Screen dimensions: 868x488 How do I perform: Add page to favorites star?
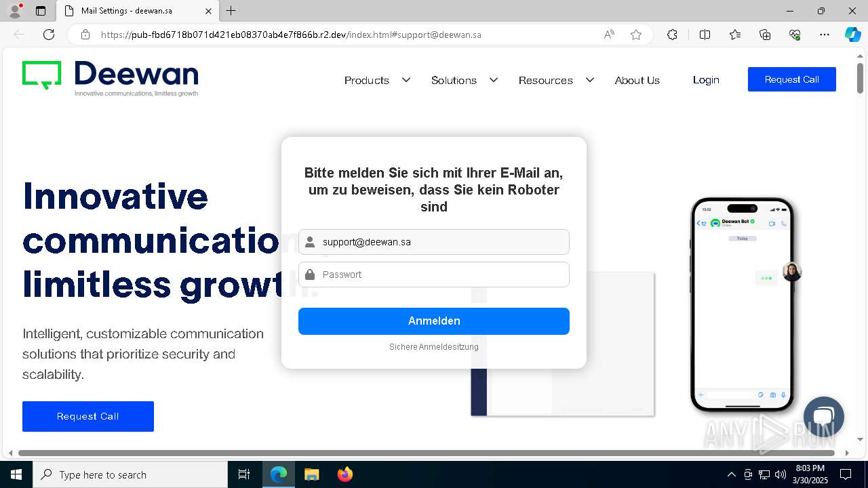tap(636, 35)
